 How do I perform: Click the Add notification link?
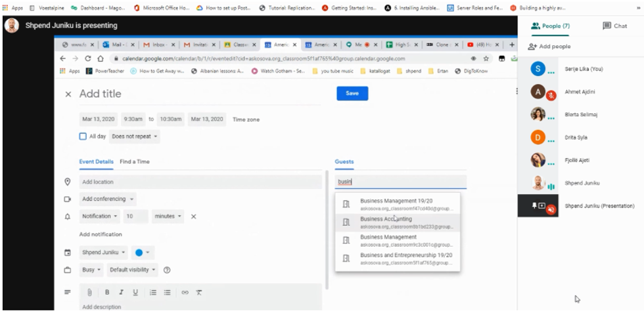pos(100,234)
